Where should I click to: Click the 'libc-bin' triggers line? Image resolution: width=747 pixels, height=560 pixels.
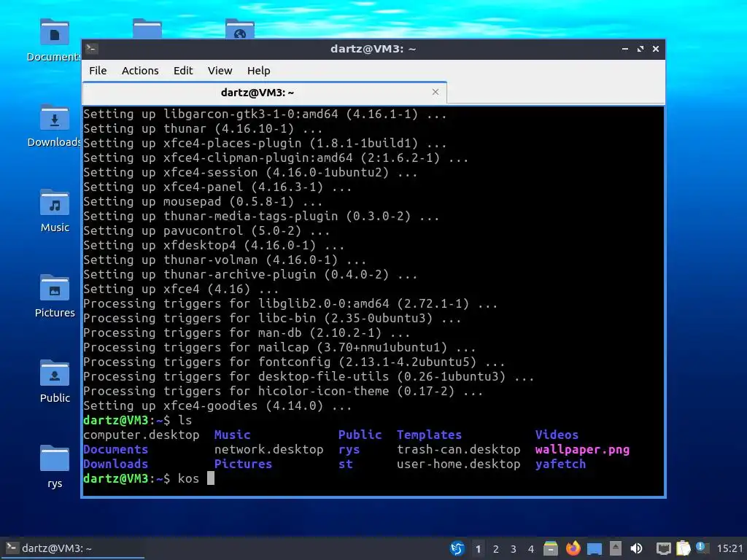272,318
